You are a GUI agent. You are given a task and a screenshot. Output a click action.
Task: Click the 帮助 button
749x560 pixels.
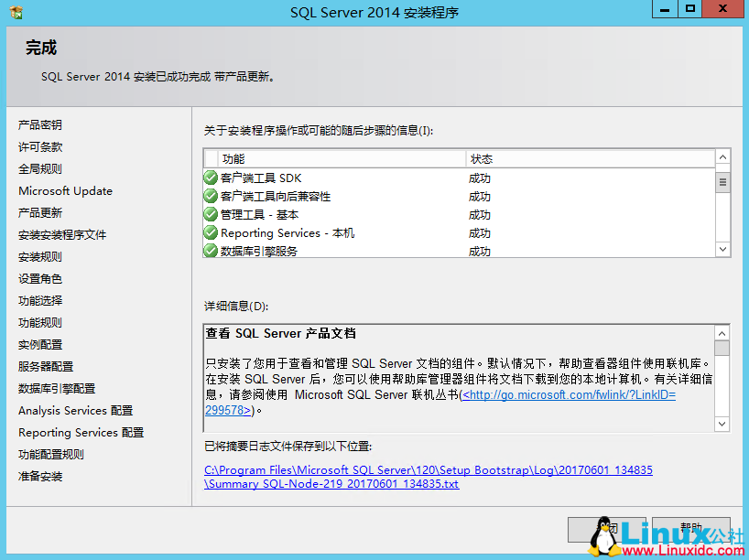click(693, 530)
